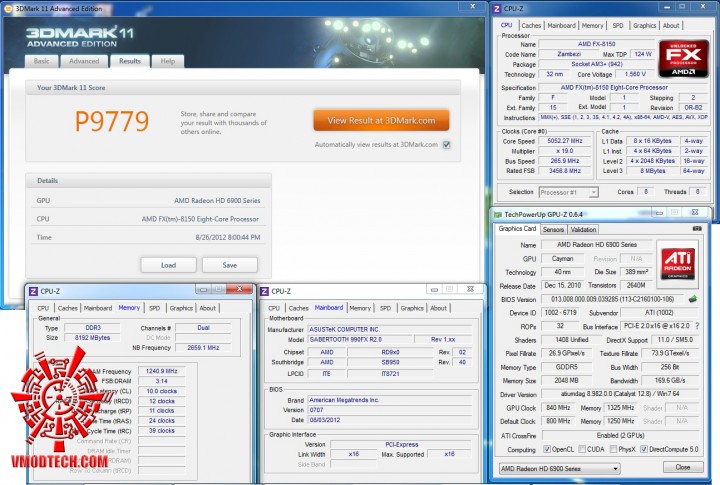Image resolution: width=720 pixels, height=485 pixels.
Task: Switch to the Basic tab in 3DMark
Action: click(x=41, y=61)
